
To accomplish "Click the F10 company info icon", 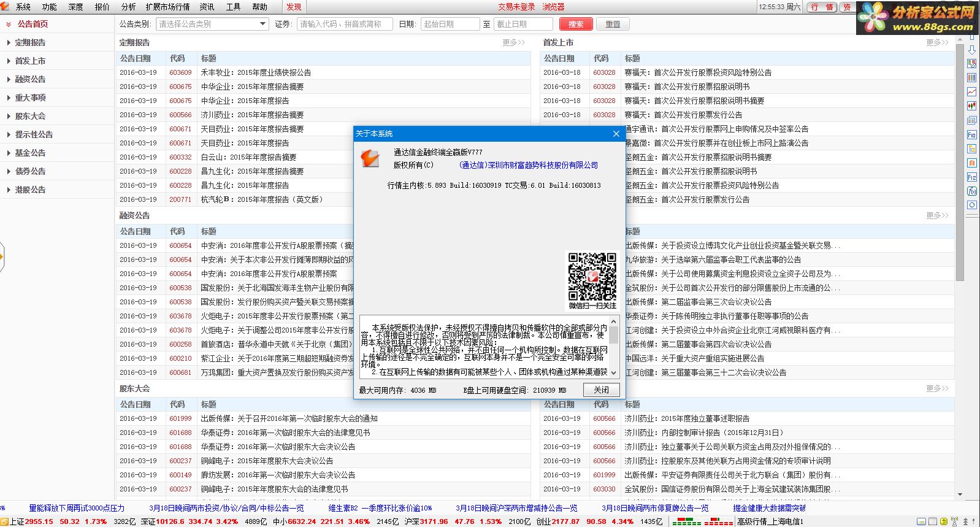I will point(972,134).
